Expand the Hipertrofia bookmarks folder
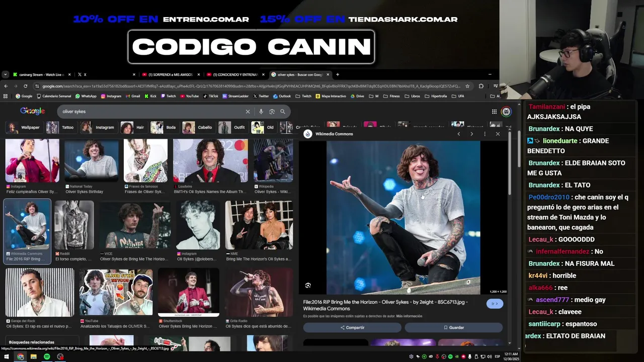The height and width of the screenshot is (362, 644). pyautogui.click(x=436, y=96)
